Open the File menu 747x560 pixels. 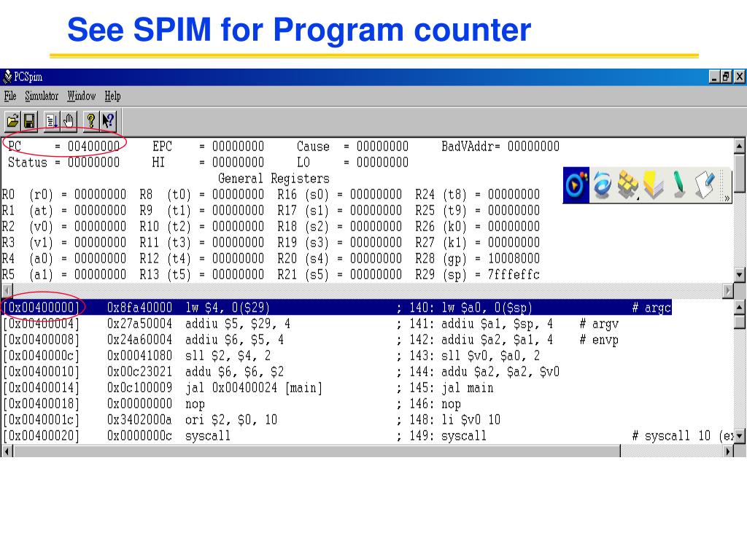pos(10,96)
